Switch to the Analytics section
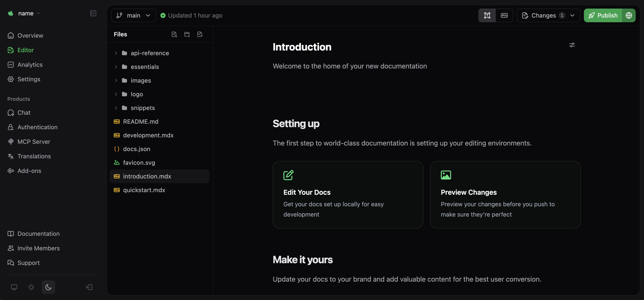The image size is (644, 300). pyautogui.click(x=30, y=65)
